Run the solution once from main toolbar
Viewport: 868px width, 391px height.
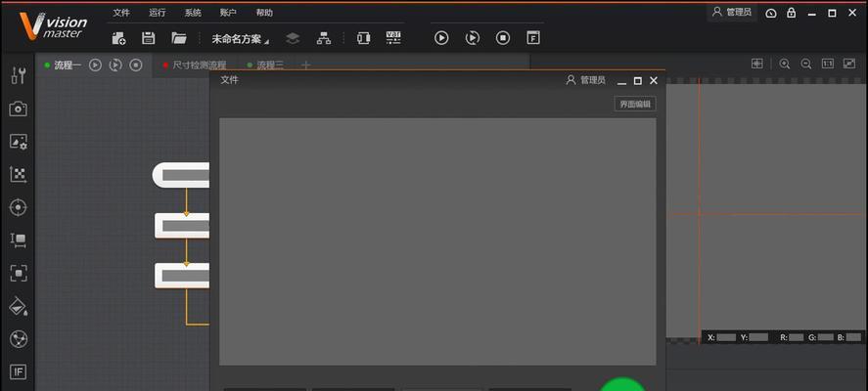(x=441, y=37)
